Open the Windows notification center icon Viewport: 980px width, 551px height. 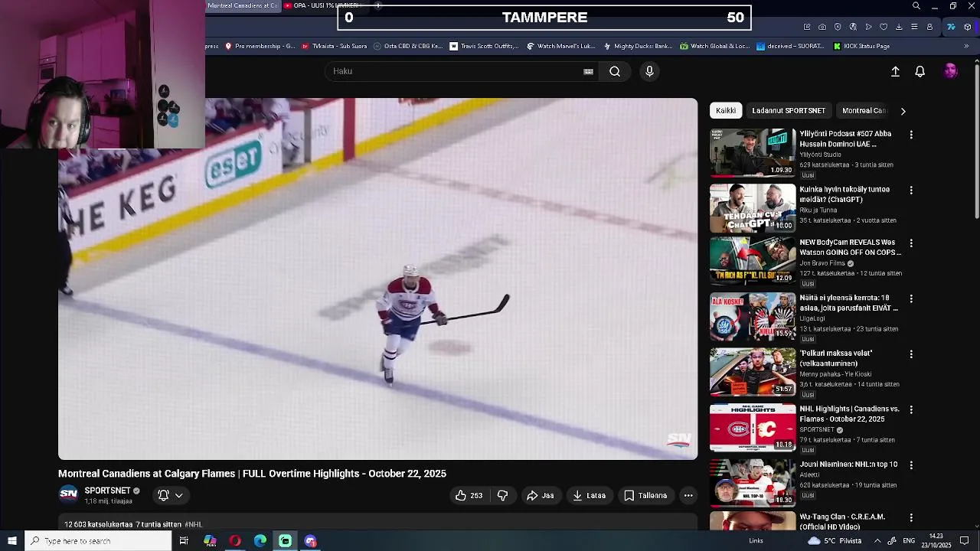click(x=965, y=541)
